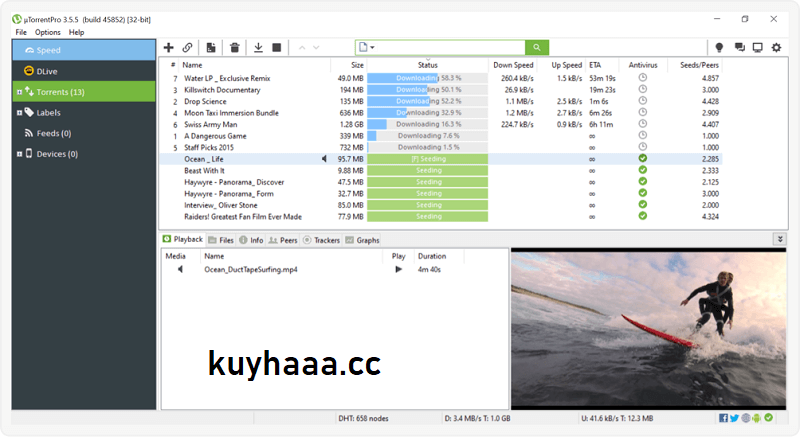Click antivirus clock icon for Water LP row

(x=643, y=78)
